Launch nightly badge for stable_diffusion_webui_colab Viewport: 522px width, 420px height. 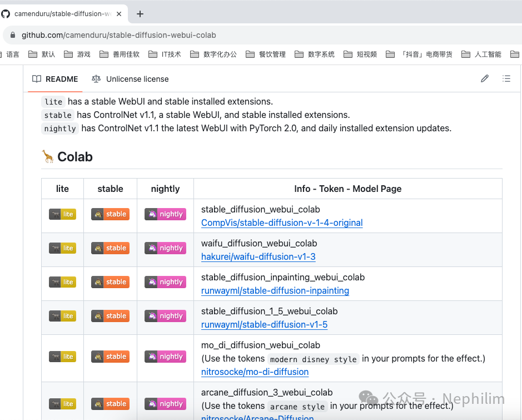pyautogui.click(x=165, y=214)
